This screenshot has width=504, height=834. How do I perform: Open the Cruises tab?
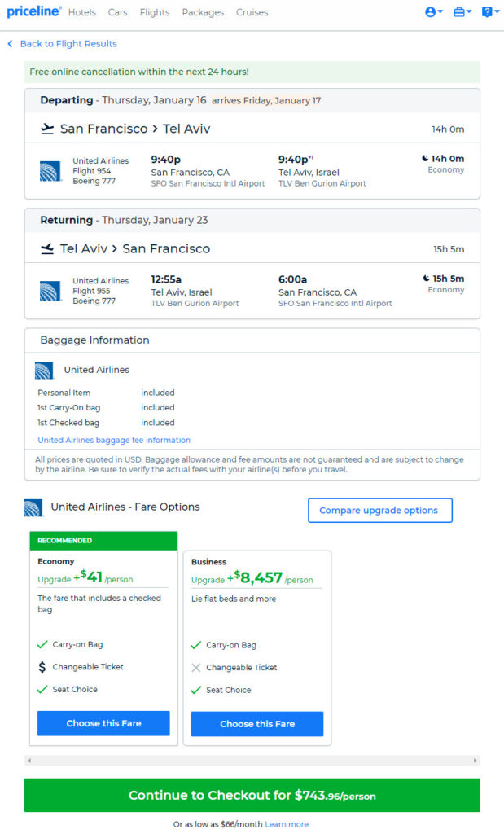(252, 12)
